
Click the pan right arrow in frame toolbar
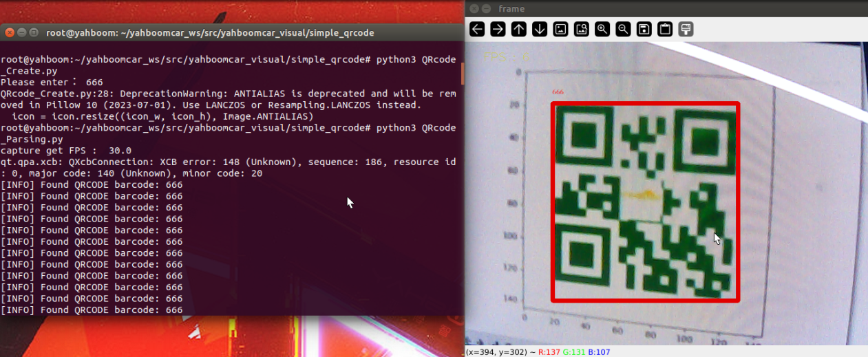(498, 29)
